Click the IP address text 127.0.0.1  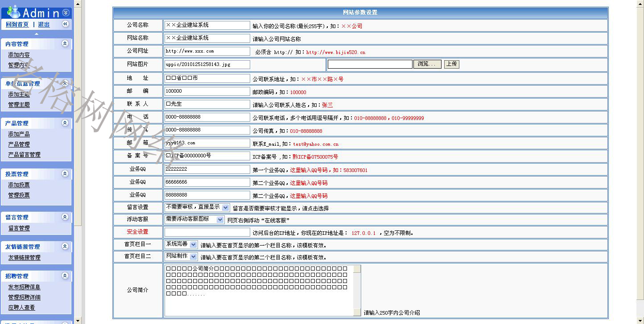pyautogui.click(x=363, y=233)
